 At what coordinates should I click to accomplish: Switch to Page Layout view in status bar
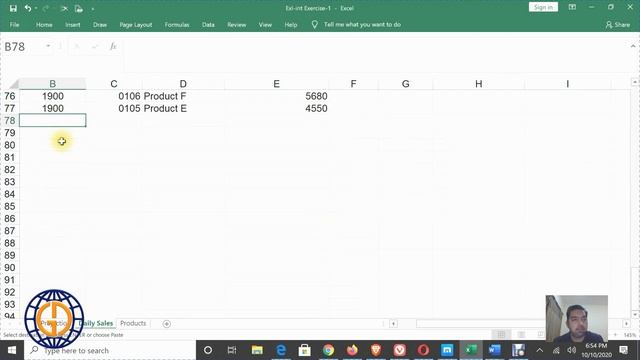pyautogui.click(x=521, y=335)
